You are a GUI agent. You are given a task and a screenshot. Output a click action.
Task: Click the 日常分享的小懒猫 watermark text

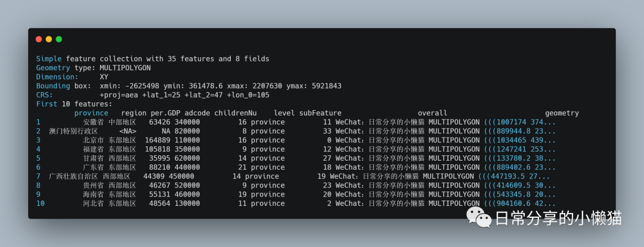[x=558, y=218]
